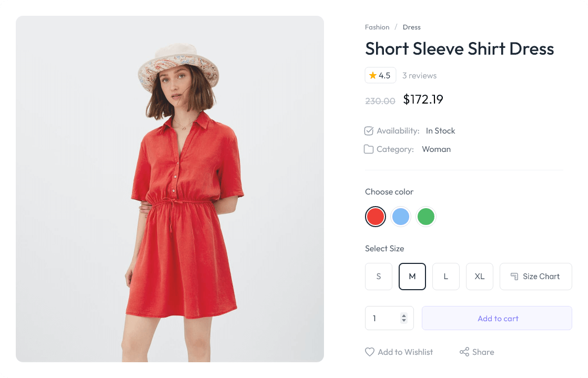588x378 pixels.
Task: Click the Availability checkmark icon
Action: 369,131
